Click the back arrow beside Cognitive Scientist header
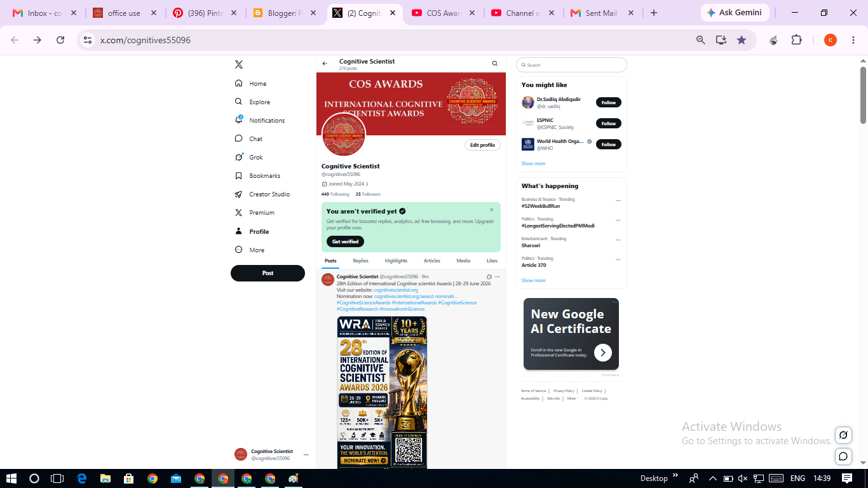 (325, 64)
